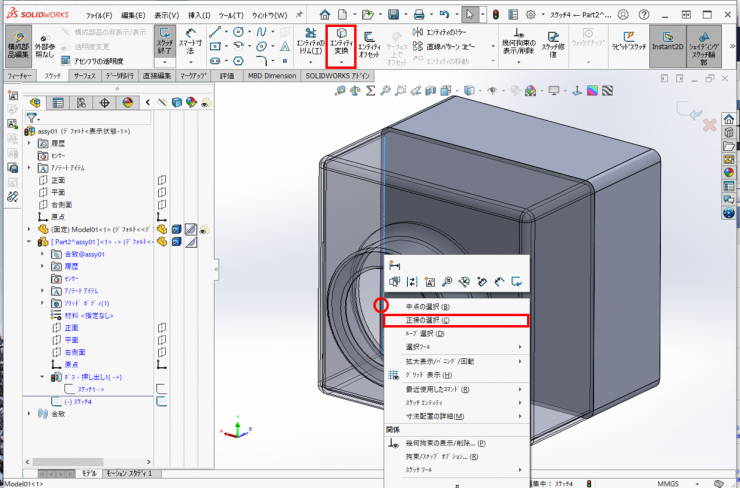This screenshot has width=740, height=488.
Task: Expand the 選択ツール submenu in context menu
Action: [x=454, y=347]
